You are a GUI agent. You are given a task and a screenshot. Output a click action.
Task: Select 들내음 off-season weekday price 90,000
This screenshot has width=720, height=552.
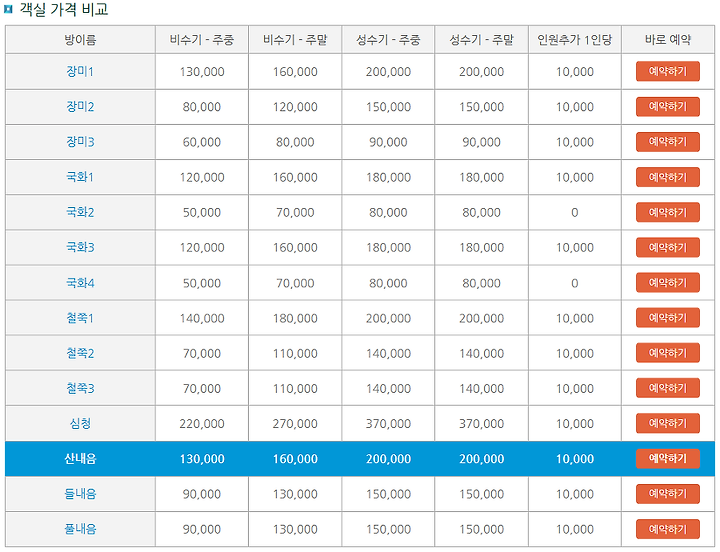tap(202, 494)
